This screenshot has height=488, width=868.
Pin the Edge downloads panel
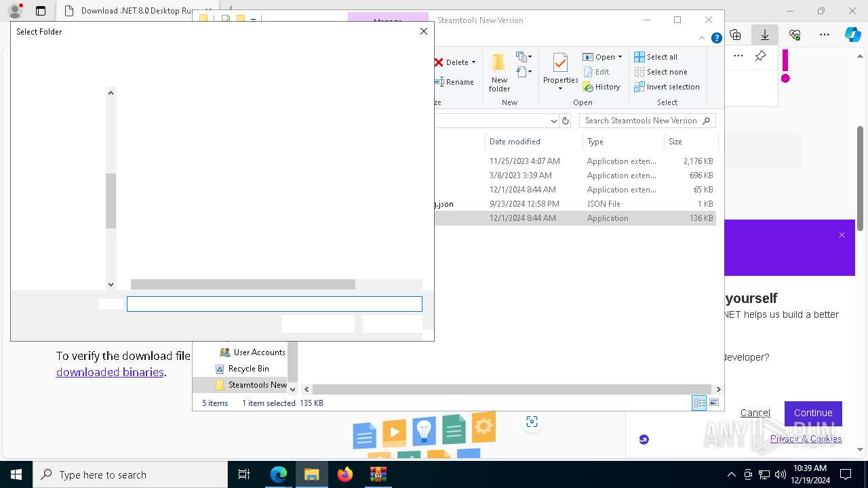tap(760, 56)
